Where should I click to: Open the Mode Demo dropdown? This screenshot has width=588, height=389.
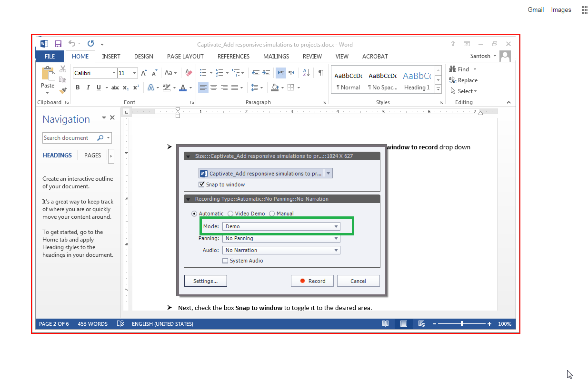[281, 226]
